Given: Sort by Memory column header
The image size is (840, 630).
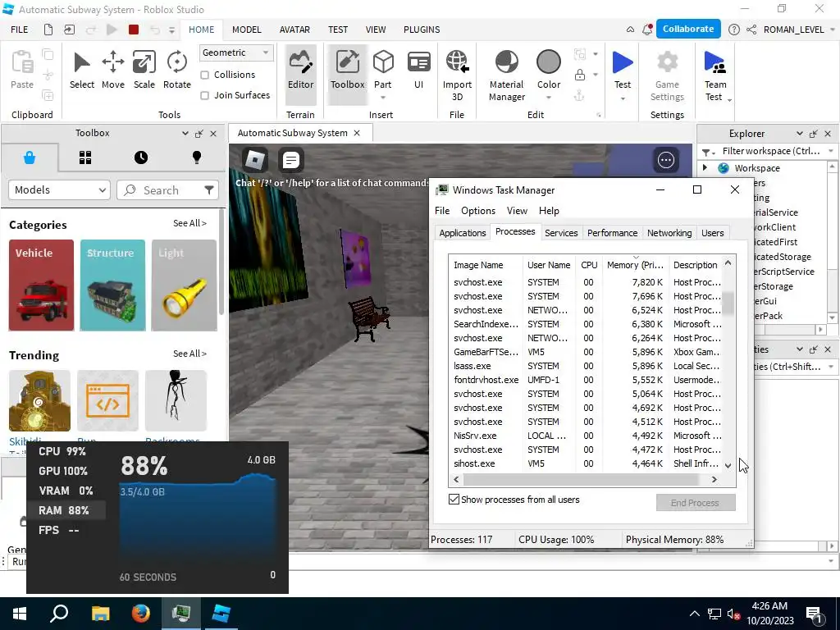Looking at the screenshot, I should pos(635,265).
